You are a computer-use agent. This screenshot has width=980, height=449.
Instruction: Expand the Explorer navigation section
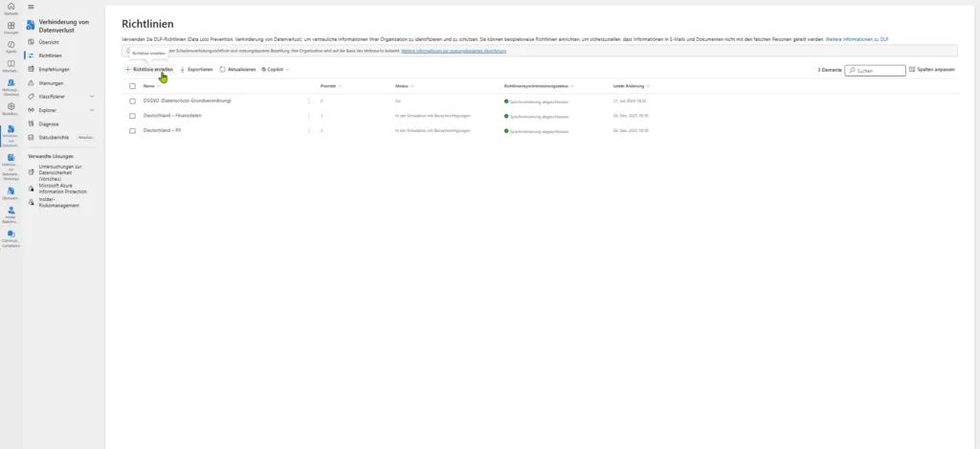92,110
